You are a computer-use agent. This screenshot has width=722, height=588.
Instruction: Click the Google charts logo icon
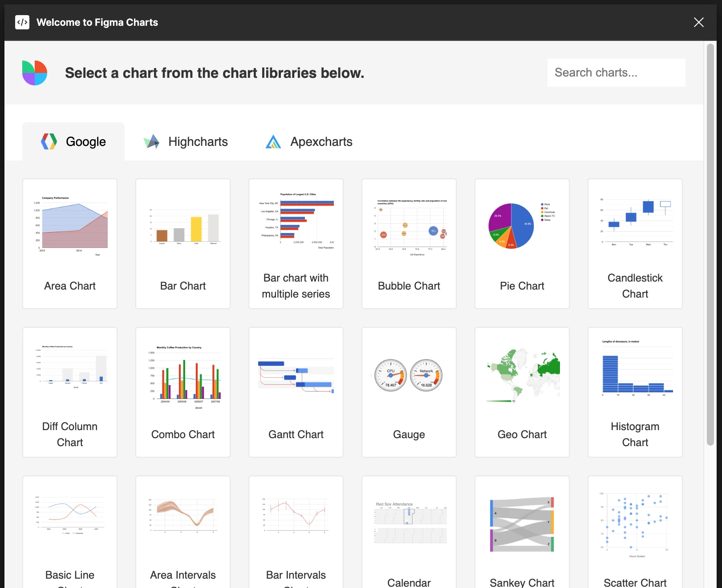pyautogui.click(x=49, y=141)
